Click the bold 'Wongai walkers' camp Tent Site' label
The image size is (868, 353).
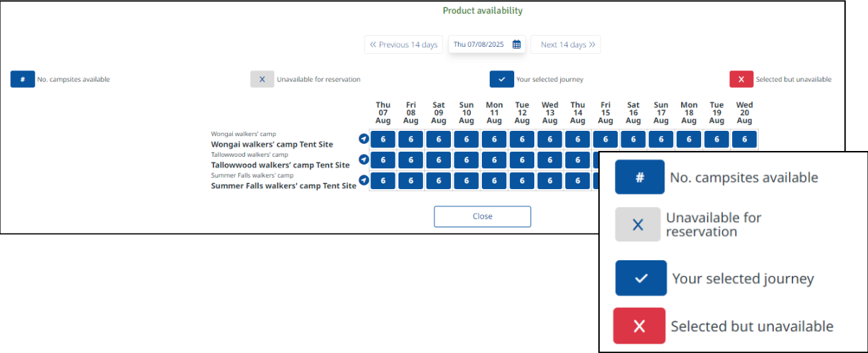272,145
